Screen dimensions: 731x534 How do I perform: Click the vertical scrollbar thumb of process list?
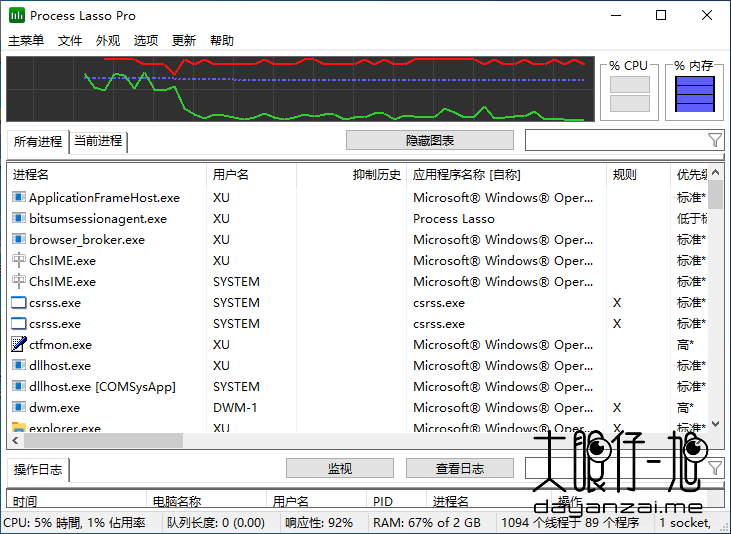click(x=716, y=194)
